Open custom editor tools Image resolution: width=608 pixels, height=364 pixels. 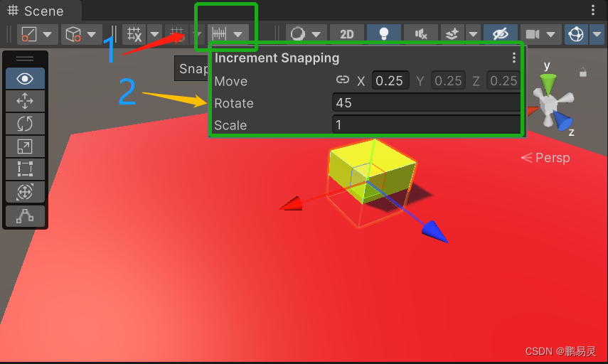(x=25, y=216)
